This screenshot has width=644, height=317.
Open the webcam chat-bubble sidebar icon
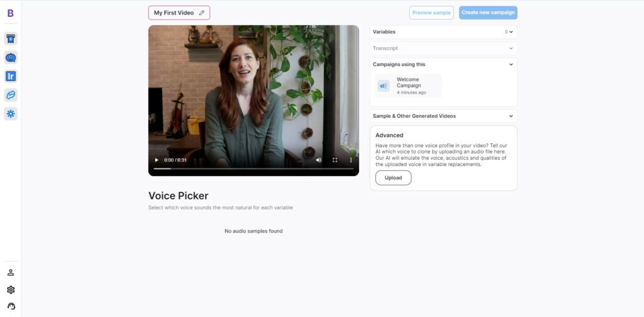tap(11, 57)
